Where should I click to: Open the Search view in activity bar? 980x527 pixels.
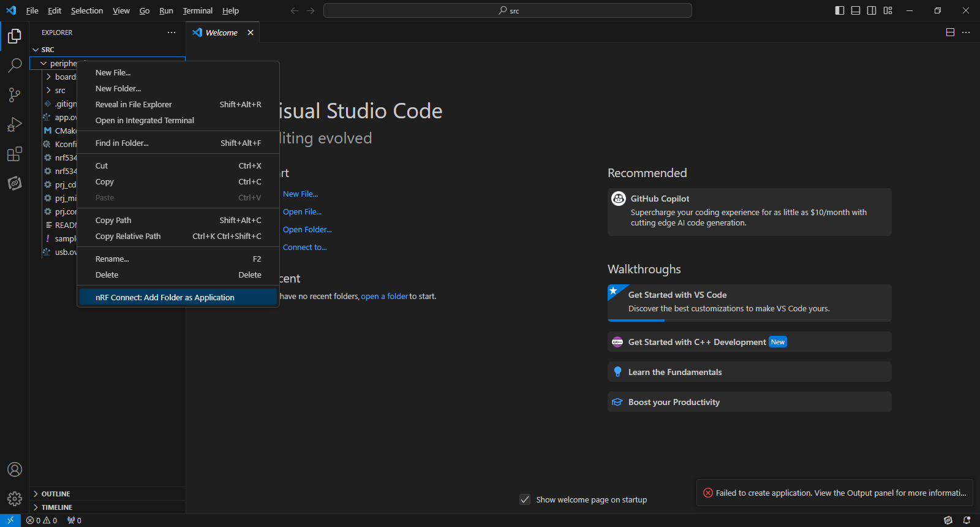point(15,66)
